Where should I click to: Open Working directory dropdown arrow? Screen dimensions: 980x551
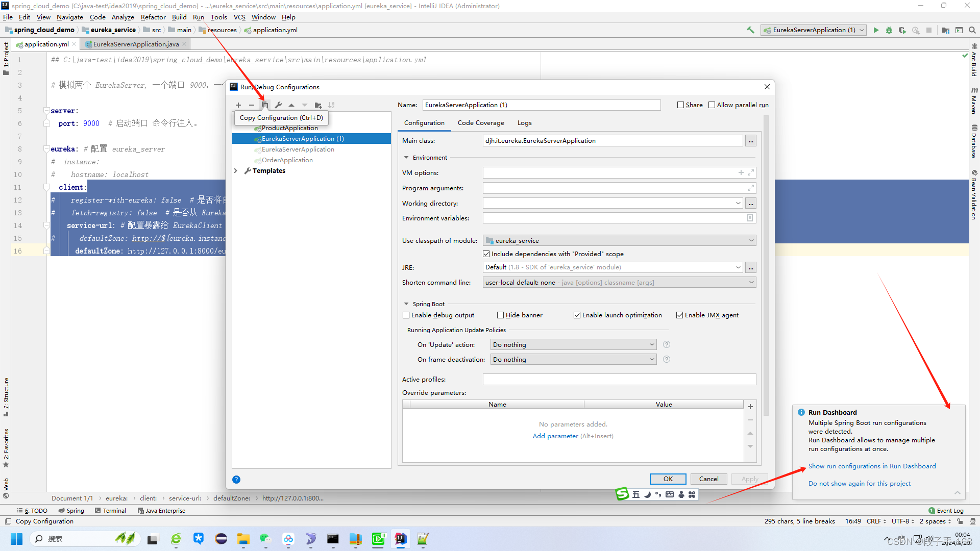(738, 204)
